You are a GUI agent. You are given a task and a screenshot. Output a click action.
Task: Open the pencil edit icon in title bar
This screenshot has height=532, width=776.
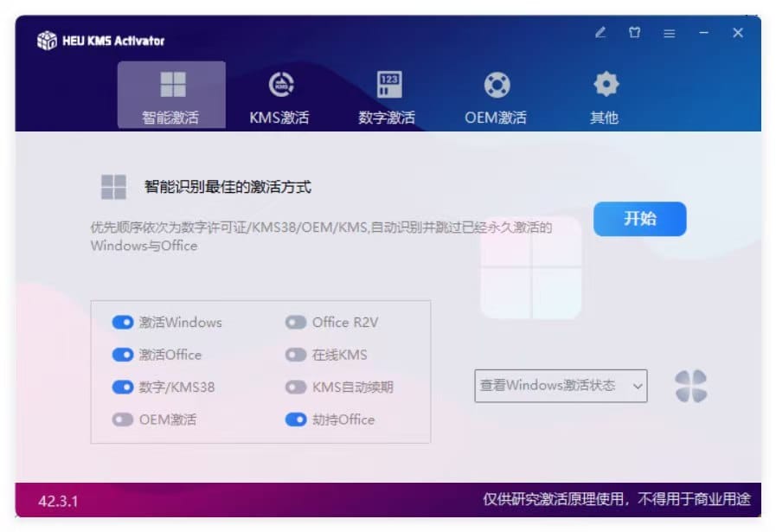[600, 33]
